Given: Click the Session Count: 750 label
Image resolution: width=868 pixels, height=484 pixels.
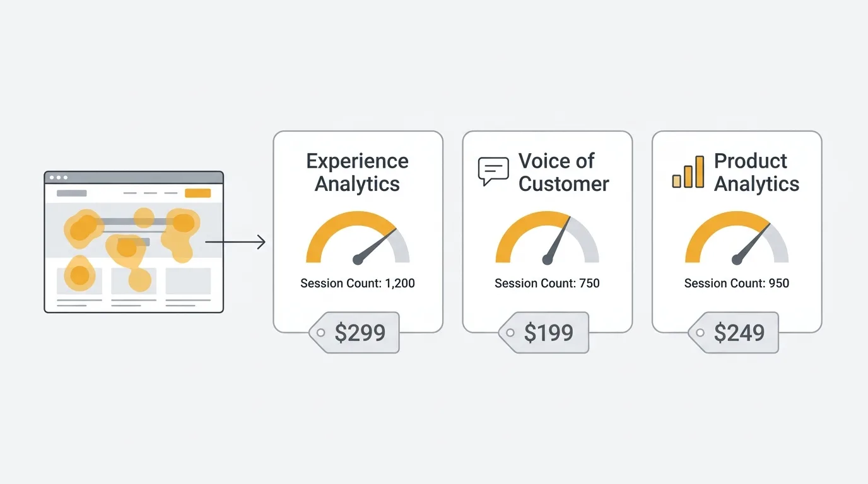Looking at the screenshot, I should pos(547,284).
